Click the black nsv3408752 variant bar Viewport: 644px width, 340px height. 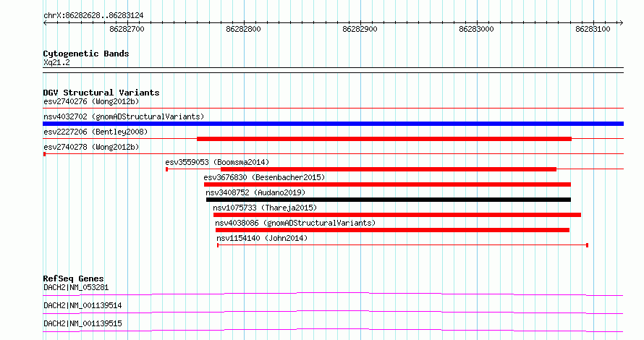389,200
